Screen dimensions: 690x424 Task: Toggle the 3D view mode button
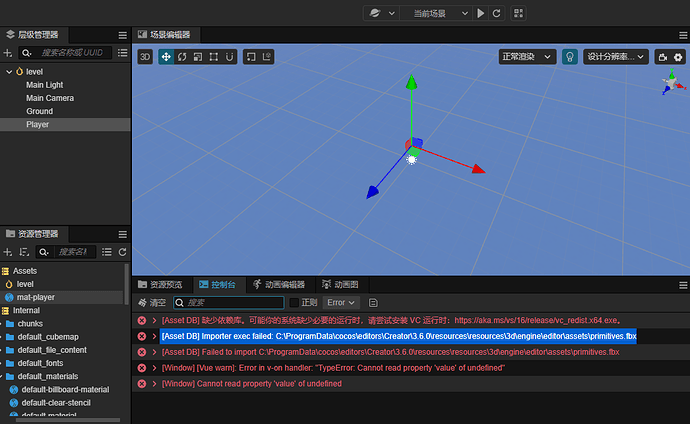pyautogui.click(x=145, y=57)
